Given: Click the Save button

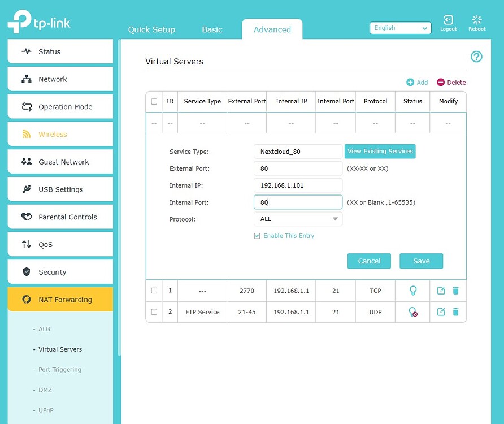Looking at the screenshot, I should click(x=422, y=261).
